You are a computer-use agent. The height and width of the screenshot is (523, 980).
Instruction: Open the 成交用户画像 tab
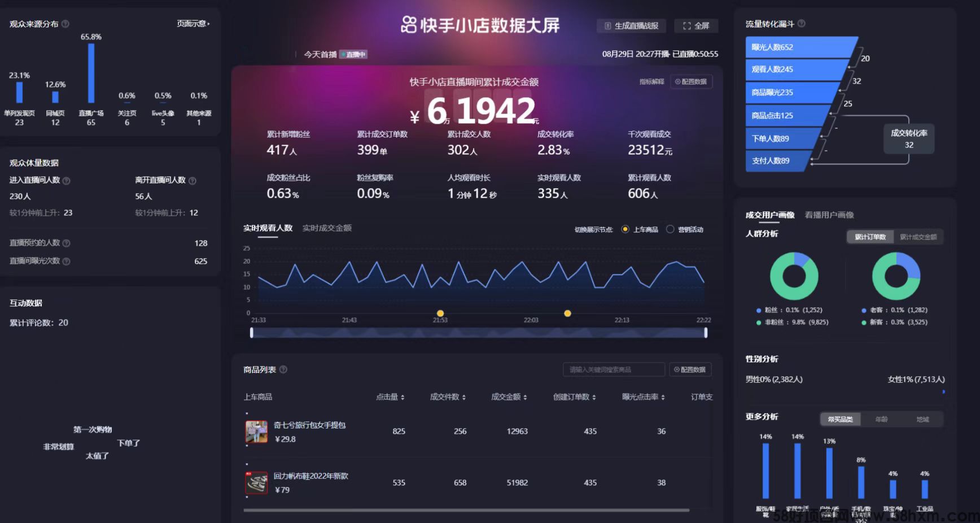[x=770, y=215]
